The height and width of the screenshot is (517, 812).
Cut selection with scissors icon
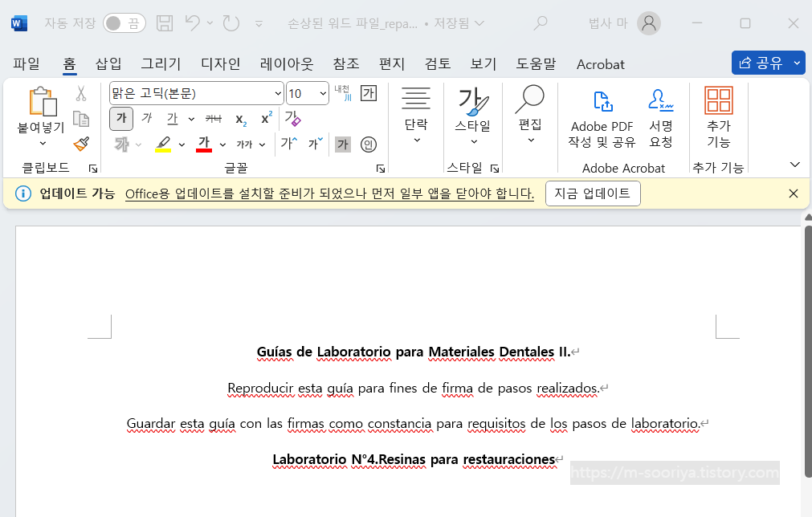81,94
